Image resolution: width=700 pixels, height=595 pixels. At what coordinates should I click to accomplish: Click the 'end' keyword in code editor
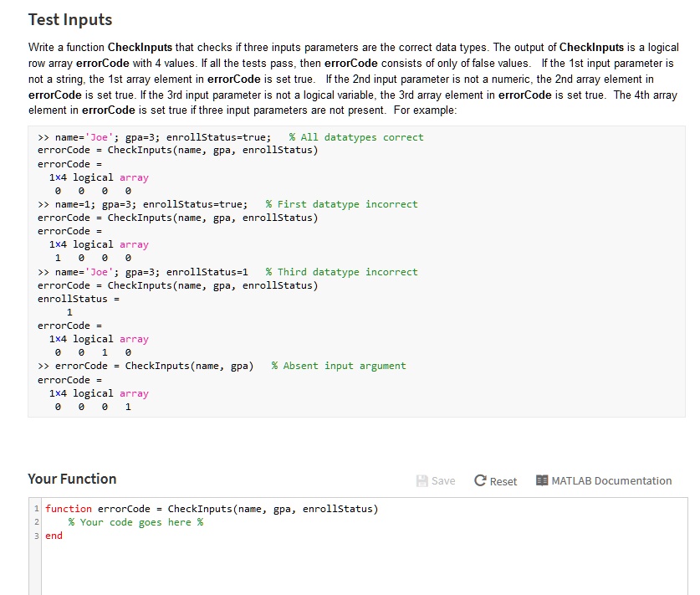point(54,536)
